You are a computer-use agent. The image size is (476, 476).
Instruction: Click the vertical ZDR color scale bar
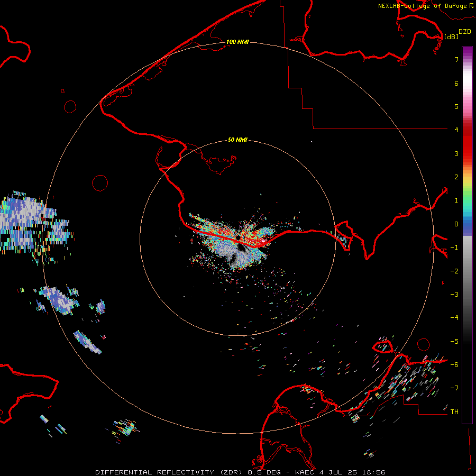point(467,235)
